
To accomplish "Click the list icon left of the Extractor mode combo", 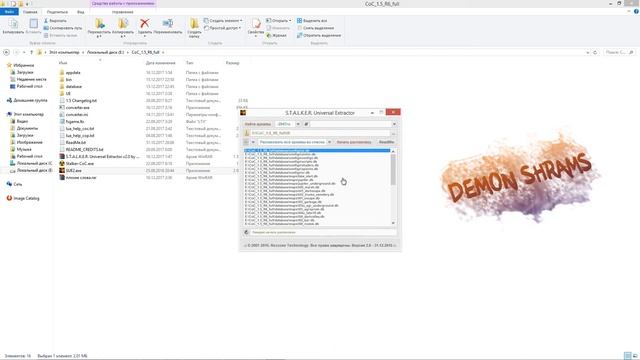I will point(246,142).
